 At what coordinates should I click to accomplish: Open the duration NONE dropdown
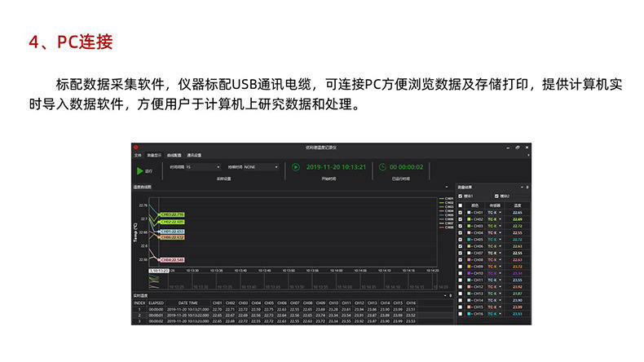(x=261, y=167)
